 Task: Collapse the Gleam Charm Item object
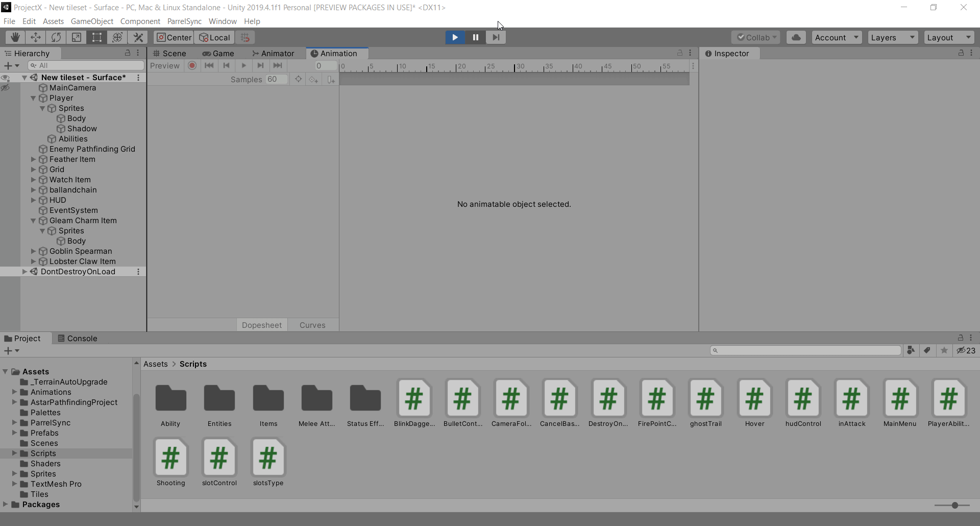33,221
